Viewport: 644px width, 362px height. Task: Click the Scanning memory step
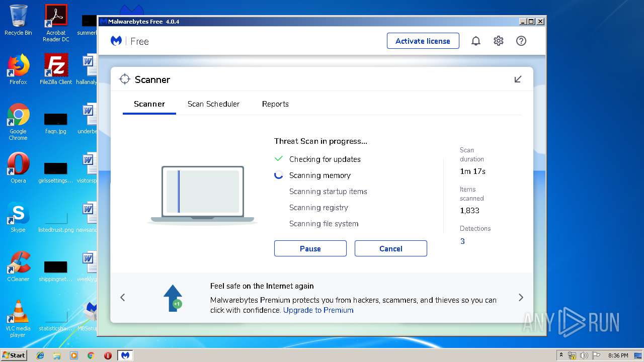(x=320, y=175)
